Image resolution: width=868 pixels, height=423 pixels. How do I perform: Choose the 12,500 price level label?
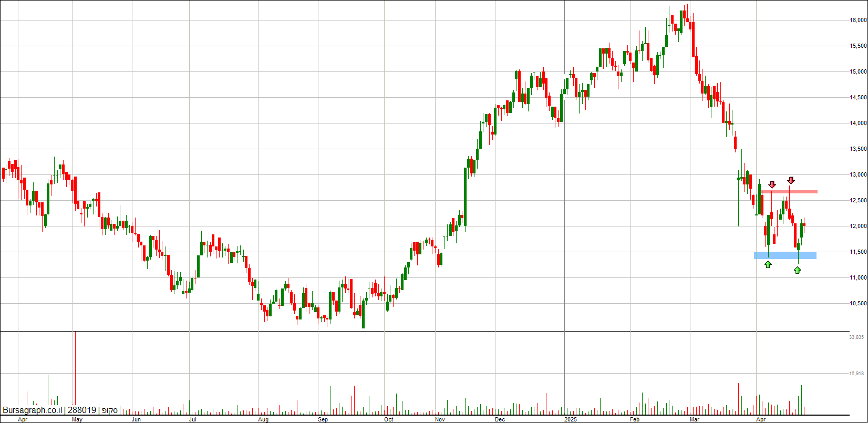(x=858, y=201)
